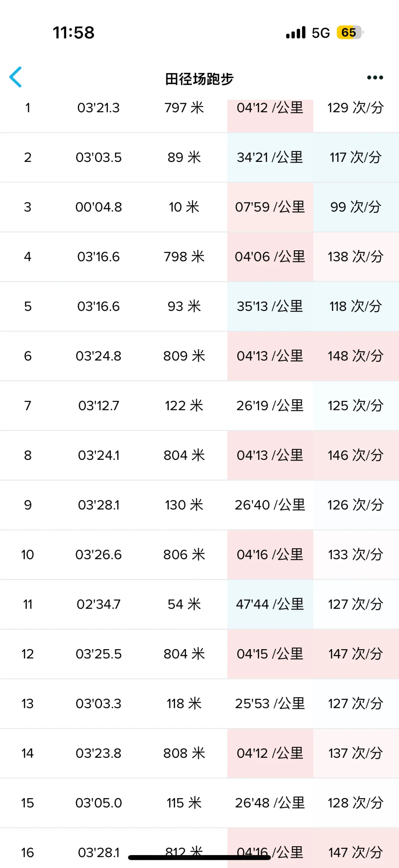Tap the 田径场跑步 page title
The image size is (399, 868).
199,79
